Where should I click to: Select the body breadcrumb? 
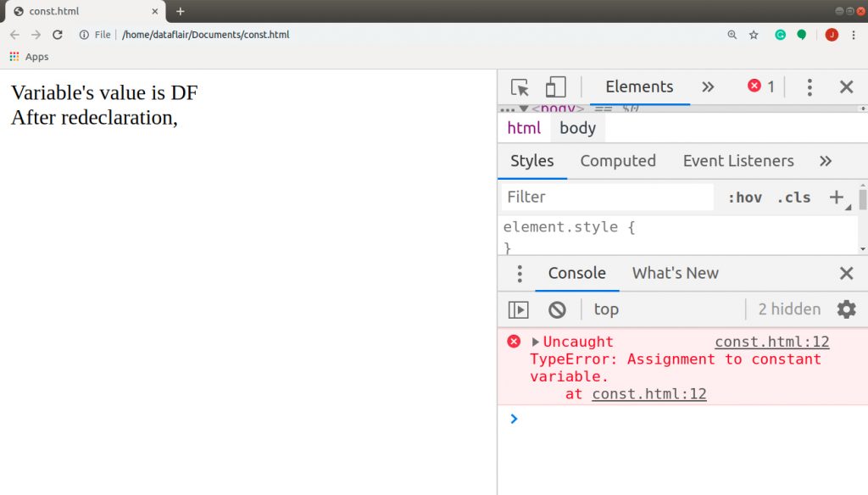point(577,128)
